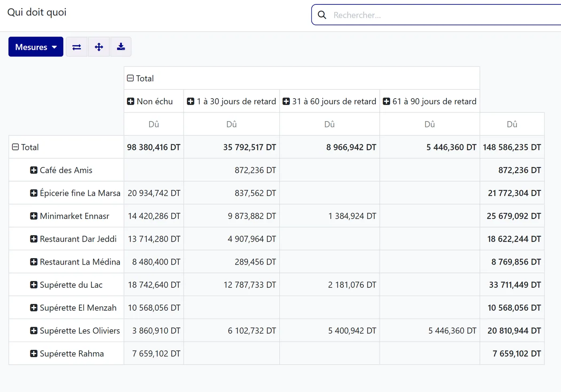Click total cell 35 792,517 DT
The image size is (561, 392).
[x=232, y=147]
